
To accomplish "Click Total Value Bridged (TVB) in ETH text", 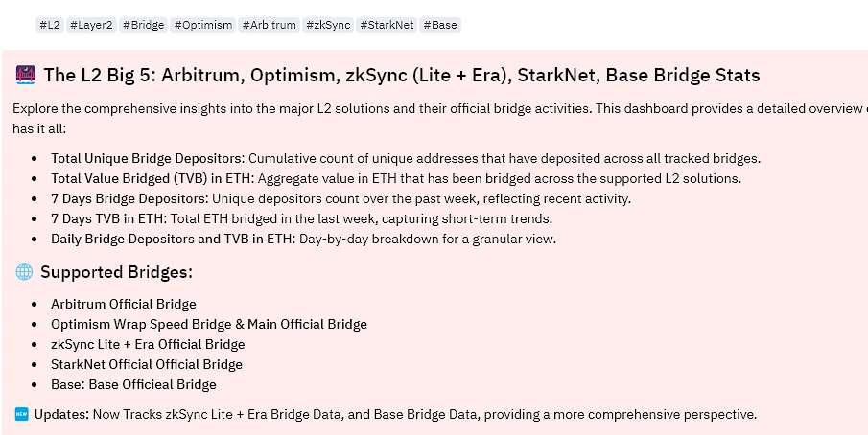I will [152, 178].
